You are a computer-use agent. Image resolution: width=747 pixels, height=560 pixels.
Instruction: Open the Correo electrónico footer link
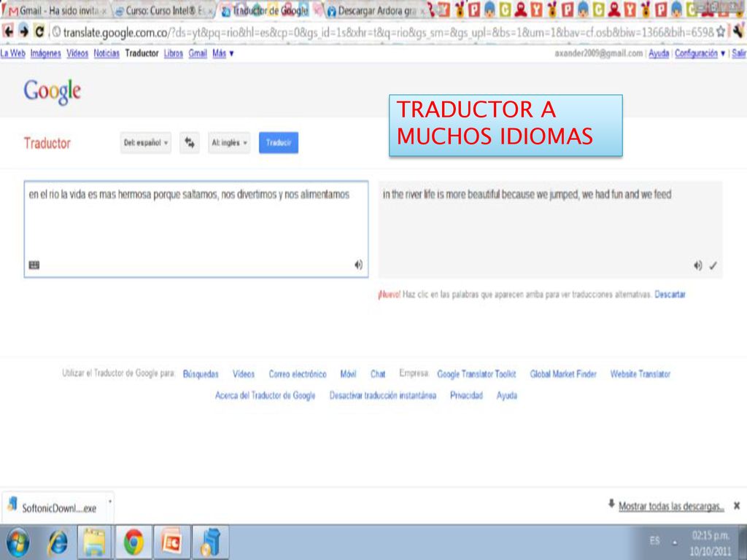click(298, 374)
